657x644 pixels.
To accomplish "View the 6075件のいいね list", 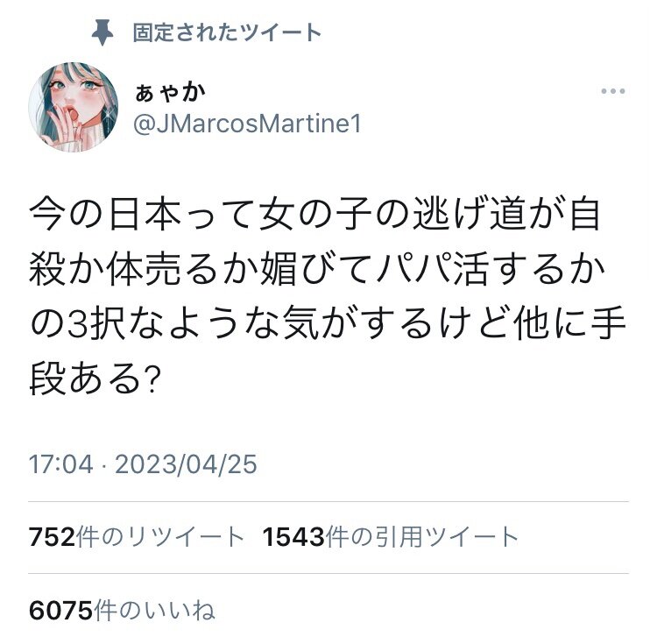I will [x=122, y=610].
